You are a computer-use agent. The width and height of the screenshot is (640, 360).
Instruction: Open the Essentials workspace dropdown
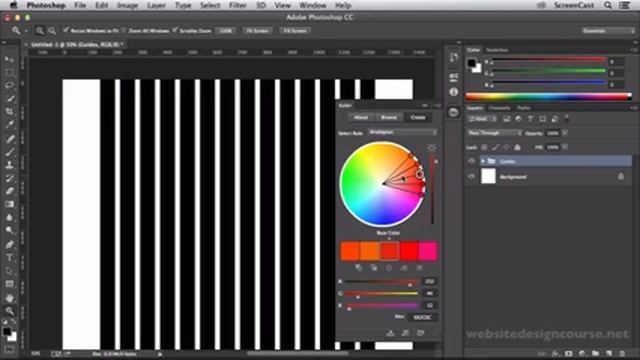pos(608,31)
